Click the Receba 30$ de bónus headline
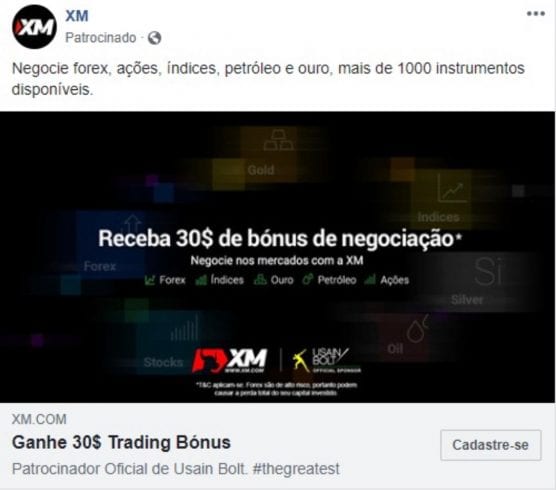 pyautogui.click(x=280, y=238)
